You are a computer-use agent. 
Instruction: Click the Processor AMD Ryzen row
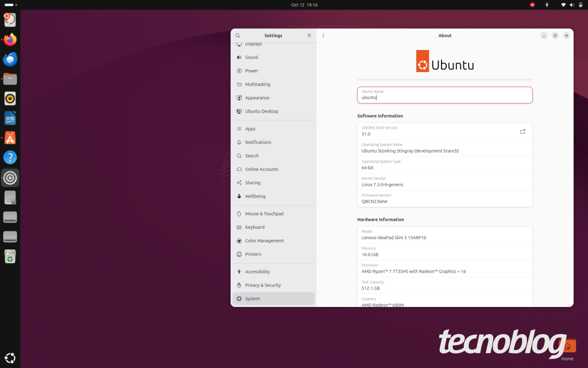click(x=445, y=269)
